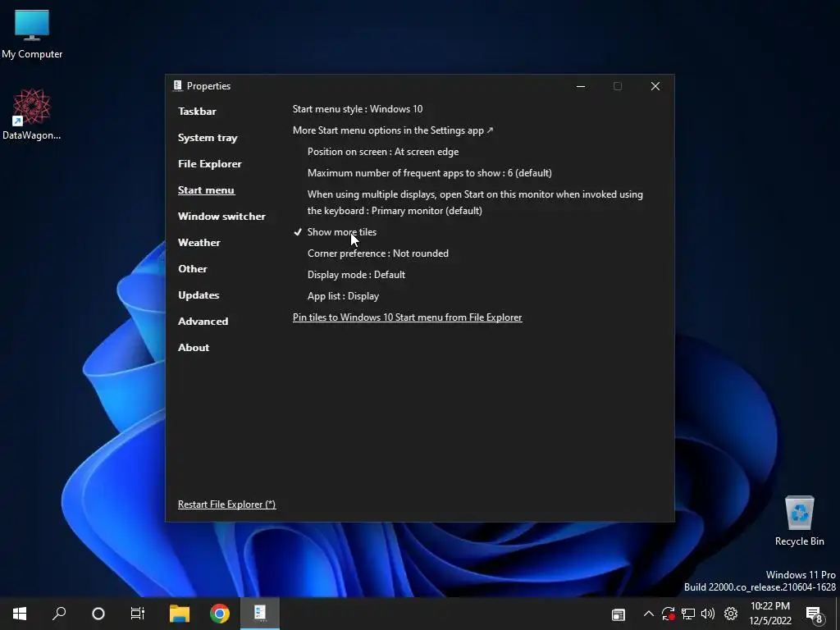Open Pin tiles to Windows 10 Start menu link
840x630 pixels.
[x=407, y=317]
